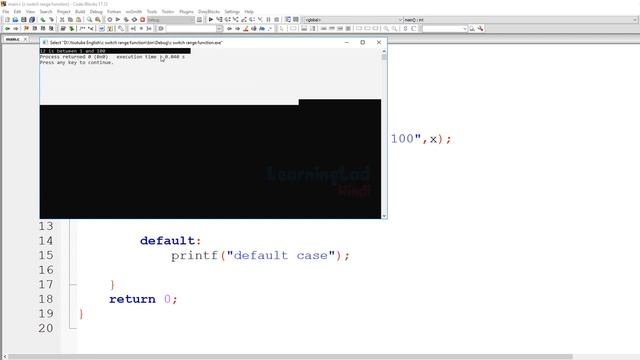Viewport: 640px width, 360px height.
Task: Open ThreadSearch options wrench icon
Action: click(x=480, y=29)
